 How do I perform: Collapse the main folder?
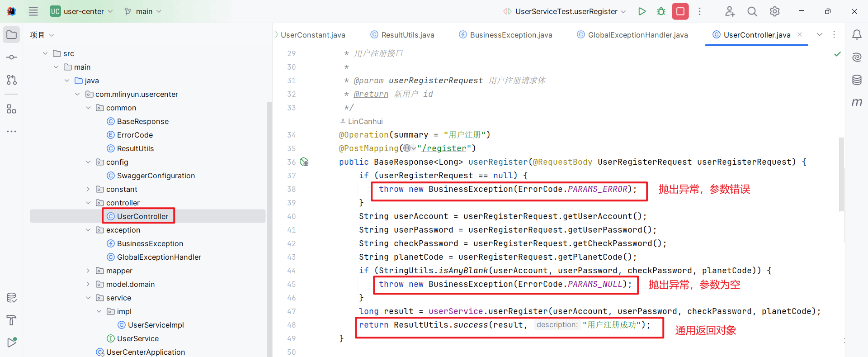(56, 67)
